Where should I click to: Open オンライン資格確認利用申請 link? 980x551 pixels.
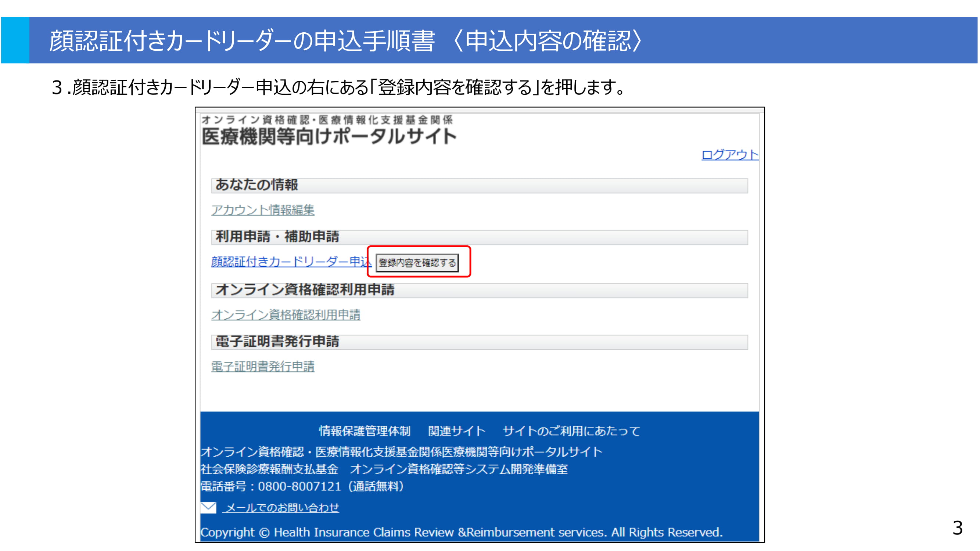click(286, 315)
